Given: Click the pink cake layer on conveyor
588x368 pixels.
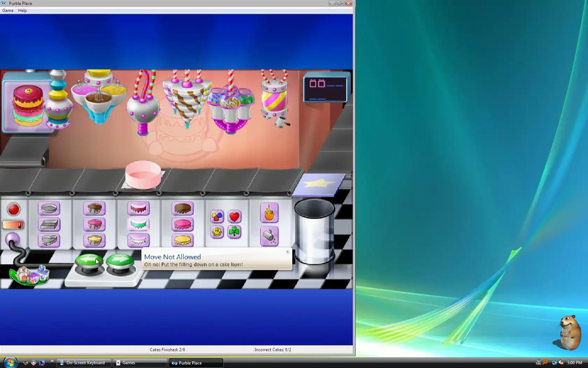Looking at the screenshot, I should (143, 175).
